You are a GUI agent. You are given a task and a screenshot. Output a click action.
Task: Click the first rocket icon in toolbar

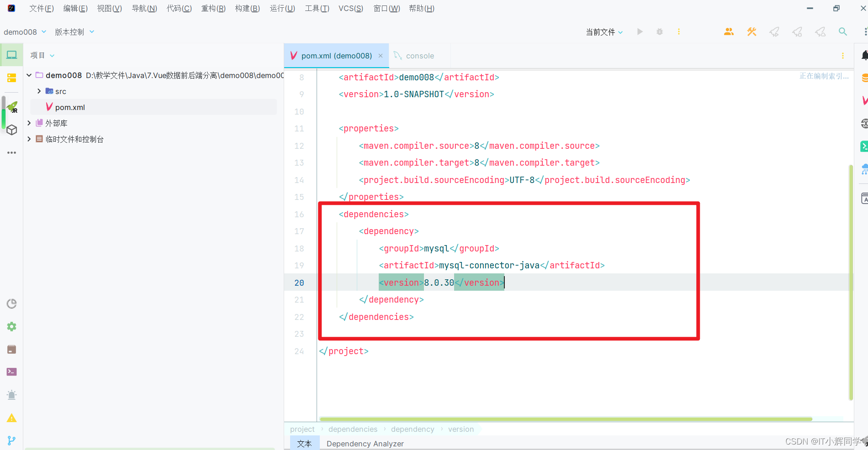[x=774, y=32]
